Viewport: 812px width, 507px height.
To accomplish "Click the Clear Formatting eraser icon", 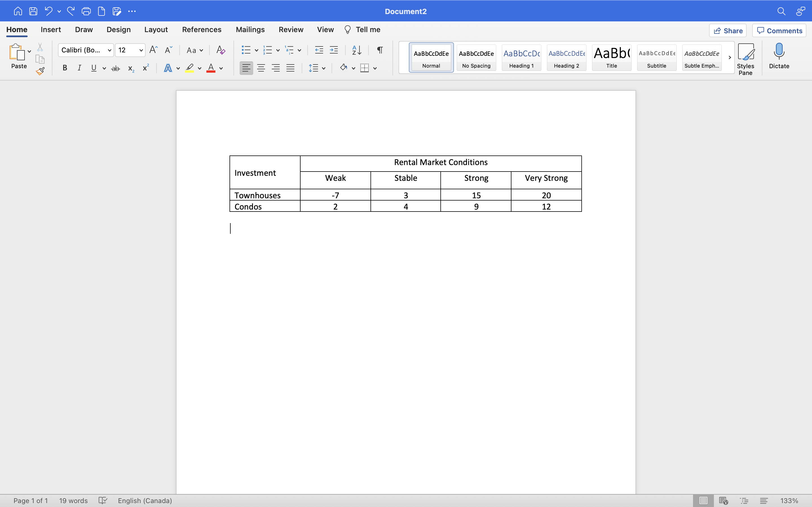I will tap(220, 50).
